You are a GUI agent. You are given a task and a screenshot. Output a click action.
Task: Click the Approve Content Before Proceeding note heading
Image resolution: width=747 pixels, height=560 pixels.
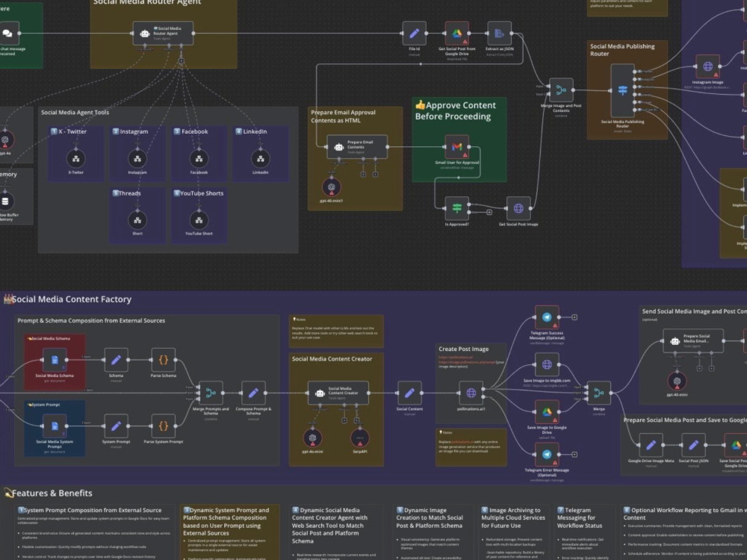click(456, 111)
